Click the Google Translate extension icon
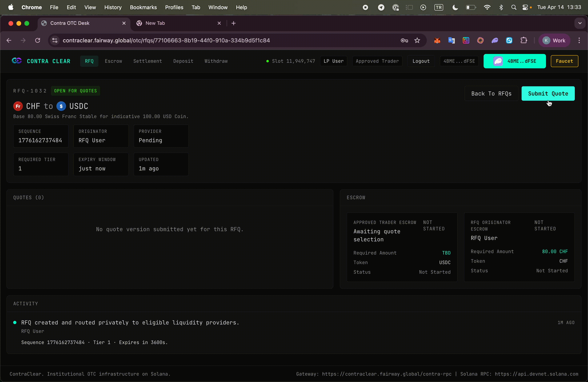The image size is (588, 382). point(451,41)
